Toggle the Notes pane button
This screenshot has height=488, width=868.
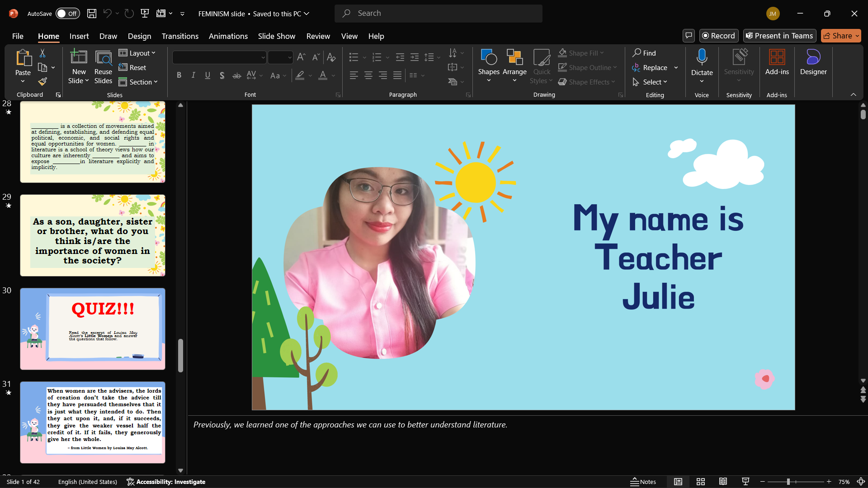(643, 482)
